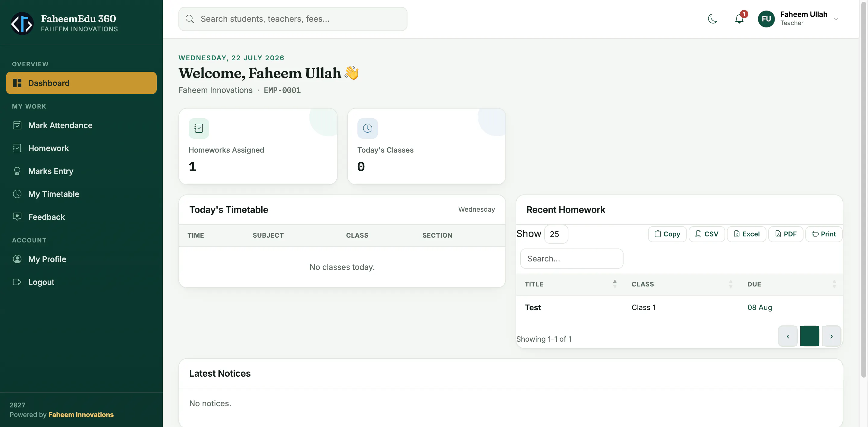The image size is (868, 427).
Task: Open the Dashboard menu item
Action: 81,83
